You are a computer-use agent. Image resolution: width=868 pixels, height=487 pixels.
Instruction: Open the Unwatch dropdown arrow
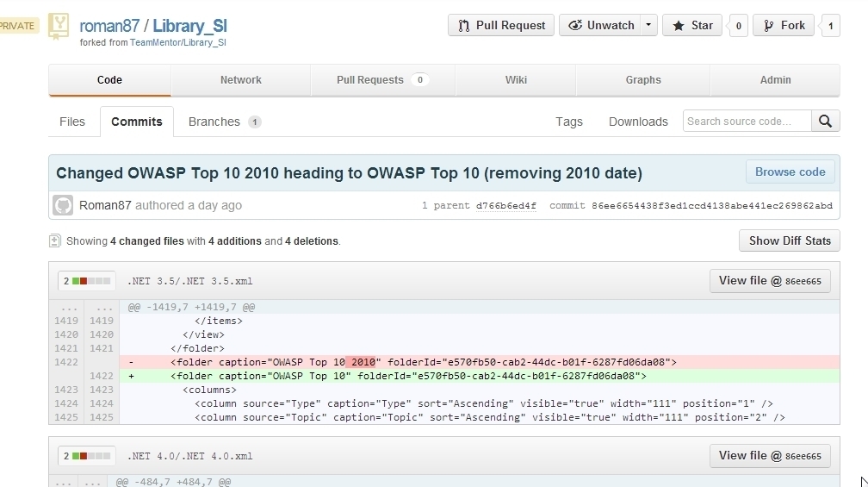648,26
